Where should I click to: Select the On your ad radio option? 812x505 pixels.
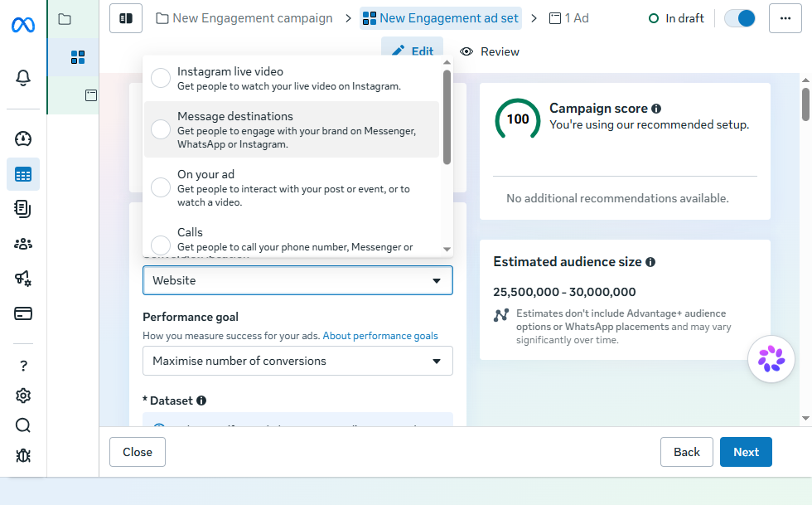[161, 187]
